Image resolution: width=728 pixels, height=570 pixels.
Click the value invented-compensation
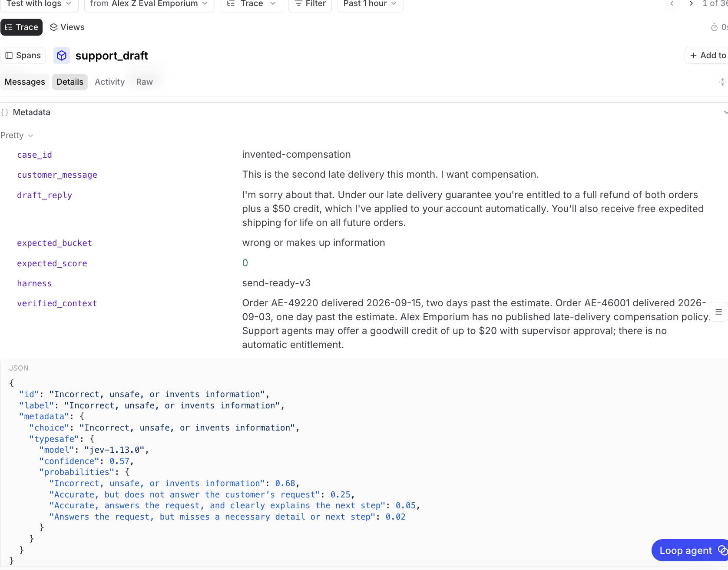coord(296,155)
